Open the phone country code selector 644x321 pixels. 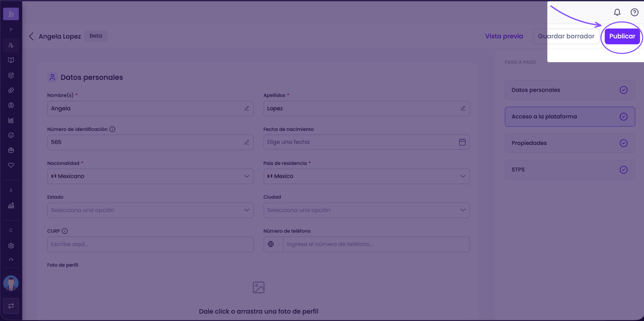click(274, 244)
